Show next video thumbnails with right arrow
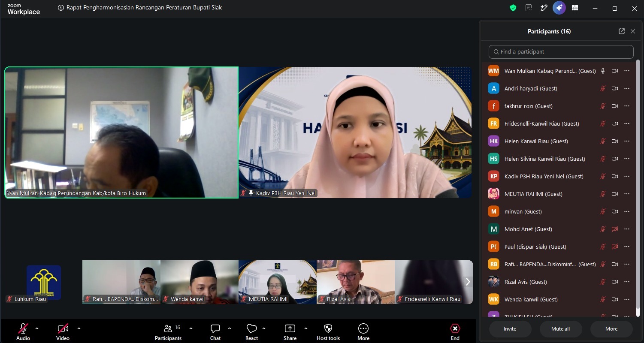The height and width of the screenshot is (343, 644). click(x=468, y=282)
